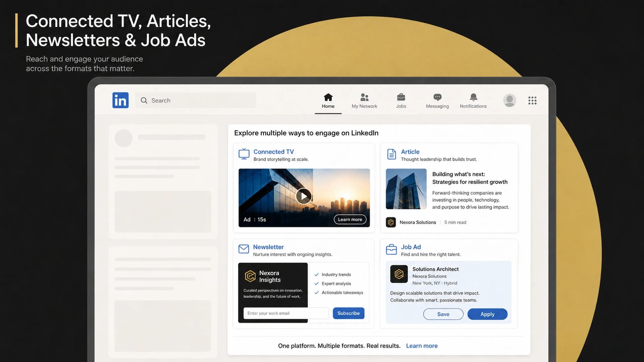
Task: Click Learn more on the video ad
Action: tap(350, 220)
